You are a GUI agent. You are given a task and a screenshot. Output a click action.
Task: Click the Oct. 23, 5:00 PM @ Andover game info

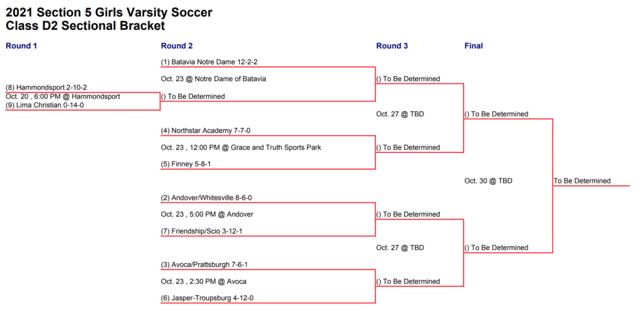(x=208, y=214)
